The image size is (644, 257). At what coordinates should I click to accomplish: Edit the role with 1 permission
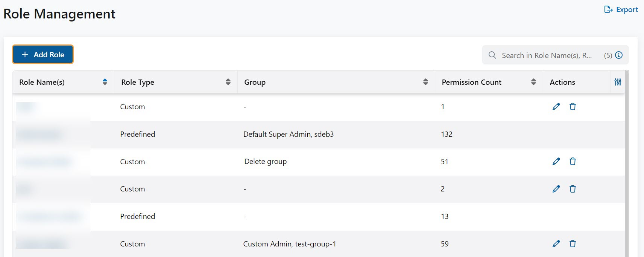[x=556, y=107]
